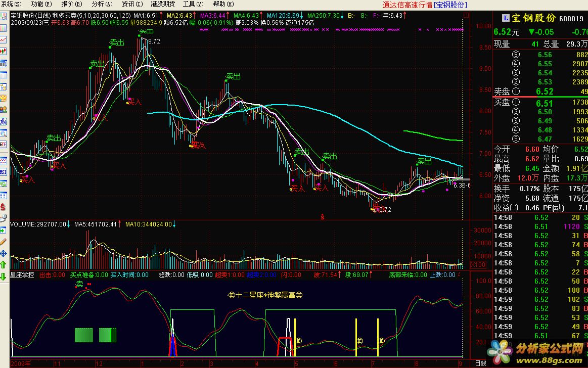Click the red dollar sign sidebar icon
588x368 pixels.
[x=3, y=207]
